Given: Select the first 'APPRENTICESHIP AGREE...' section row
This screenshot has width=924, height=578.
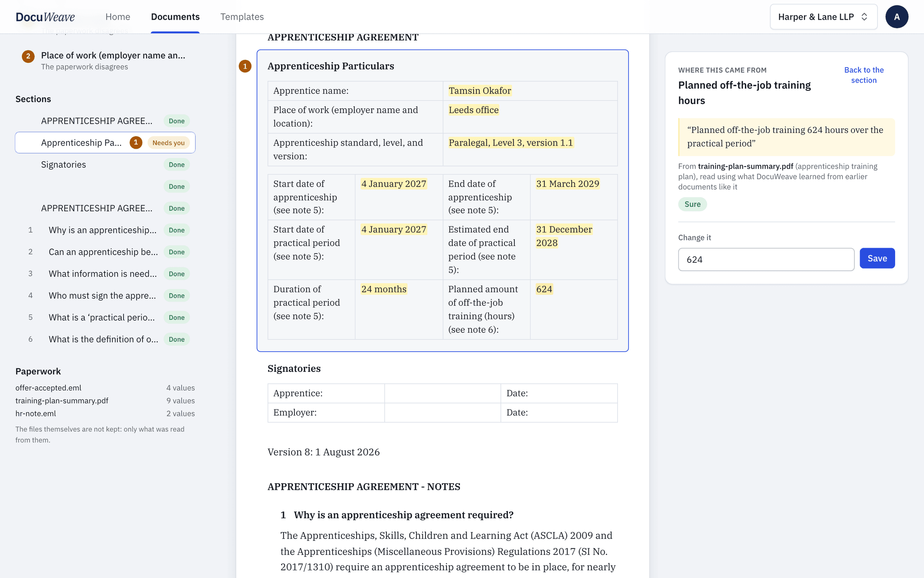Looking at the screenshot, I should (105, 121).
